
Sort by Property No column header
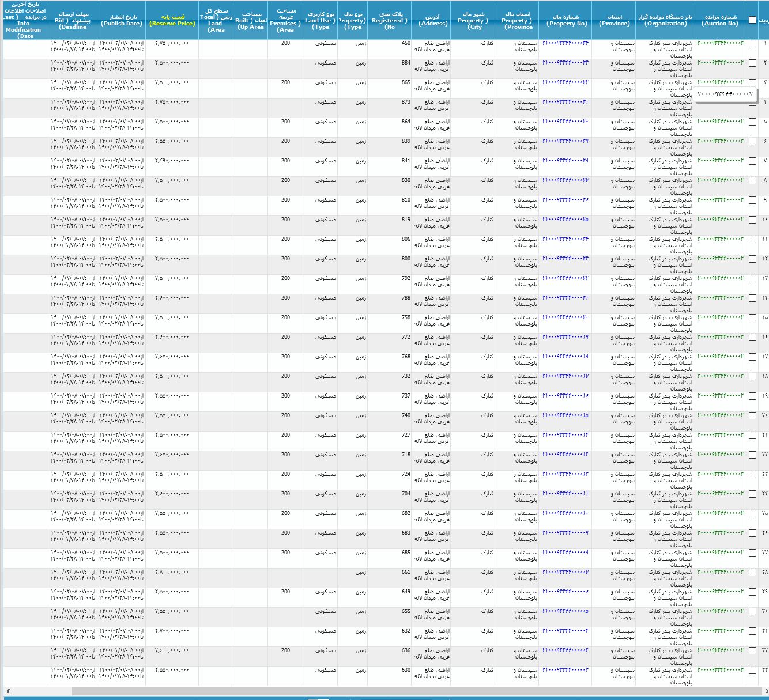[566, 20]
